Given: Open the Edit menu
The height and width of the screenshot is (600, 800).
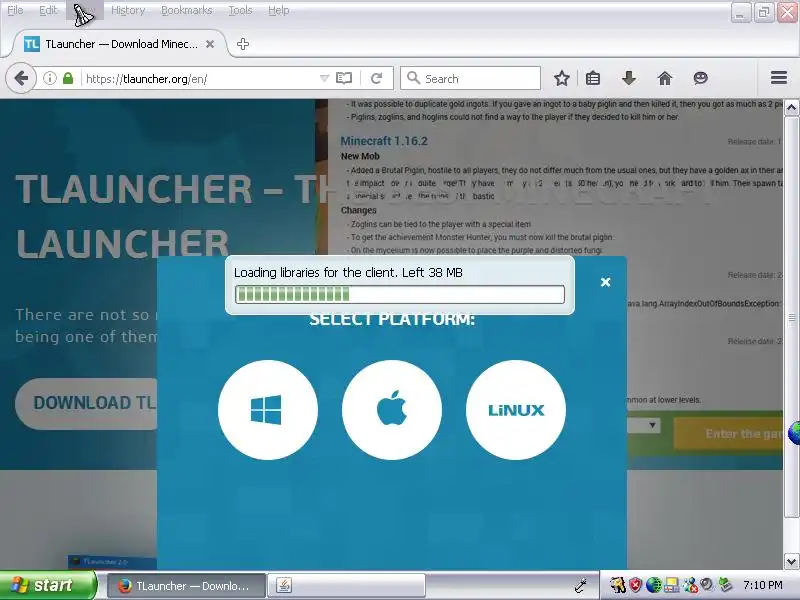Looking at the screenshot, I should coord(48,10).
